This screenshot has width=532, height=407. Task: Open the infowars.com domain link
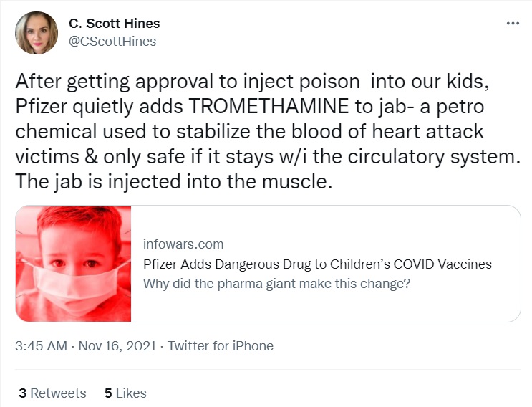[x=183, y=244]
